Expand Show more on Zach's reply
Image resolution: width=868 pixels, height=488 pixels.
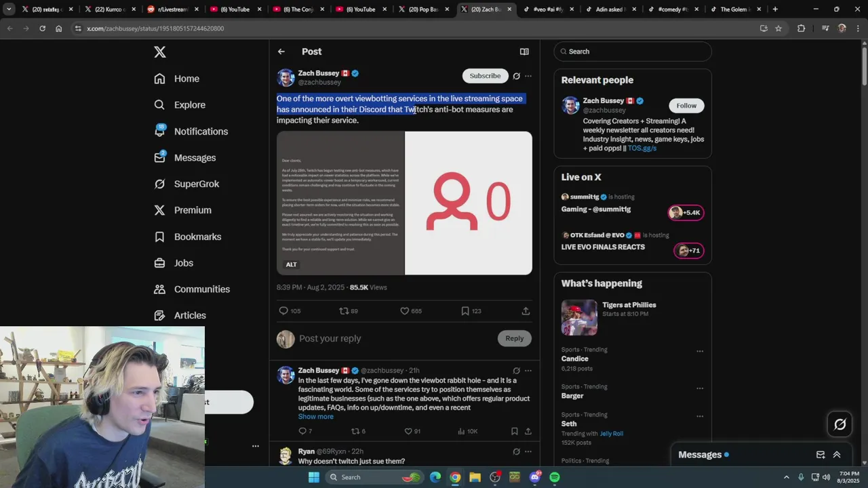coord(316,417)
